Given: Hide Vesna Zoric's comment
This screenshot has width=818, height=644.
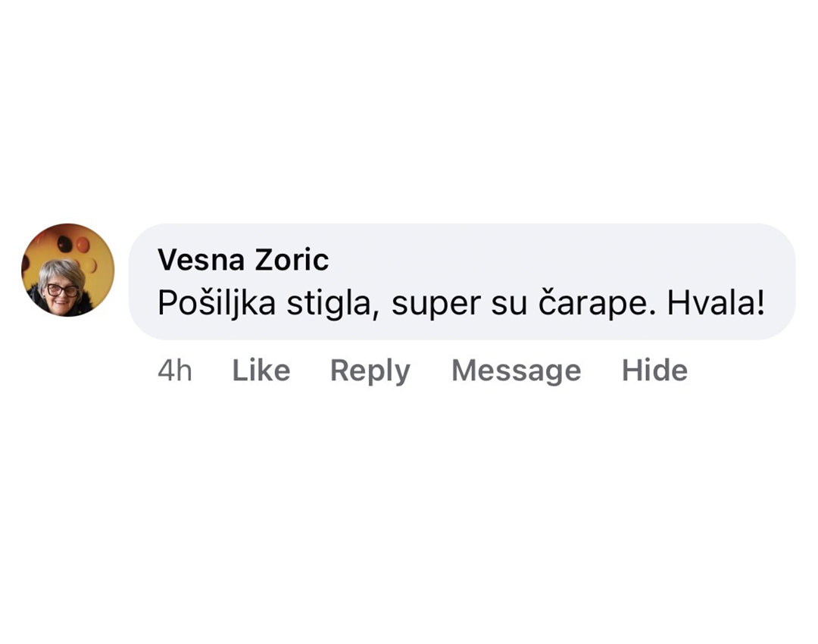Looking at the screenshot, I should click(x=654, y=370).
